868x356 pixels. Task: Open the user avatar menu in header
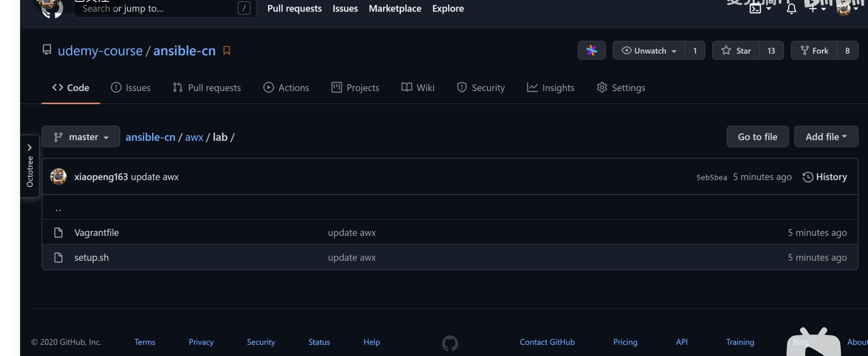(847, 9)
